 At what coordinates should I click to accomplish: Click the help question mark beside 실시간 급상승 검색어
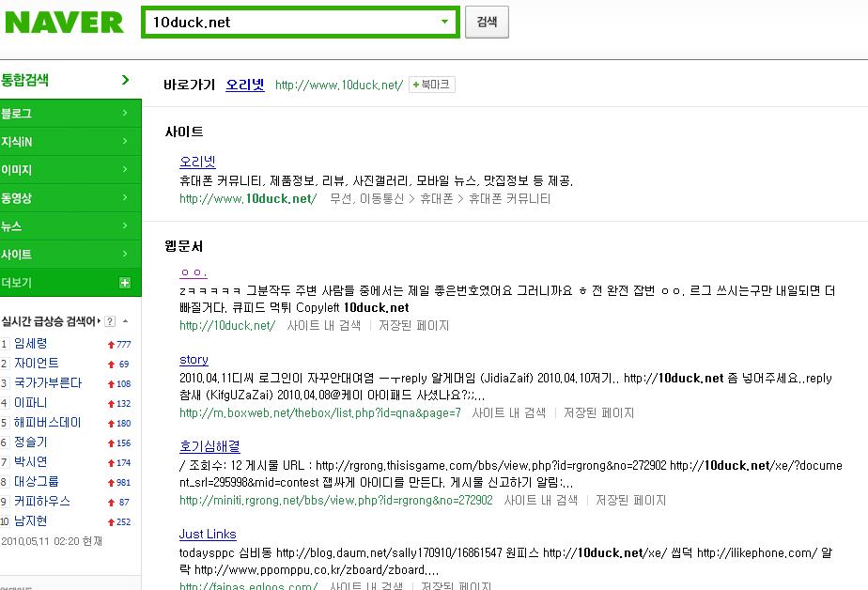[x=110, y=321]
